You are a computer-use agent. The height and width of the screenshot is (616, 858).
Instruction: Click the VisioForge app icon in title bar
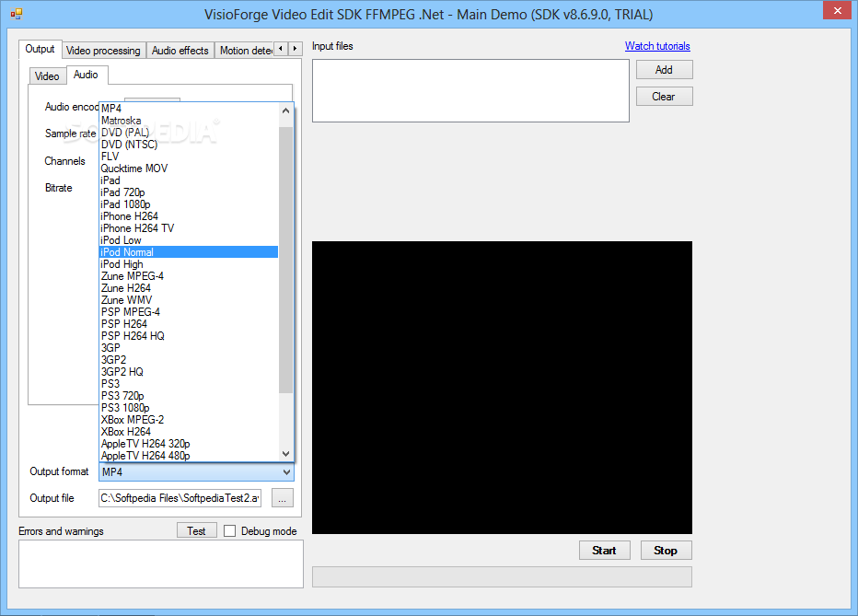click(x=17, y=14)
